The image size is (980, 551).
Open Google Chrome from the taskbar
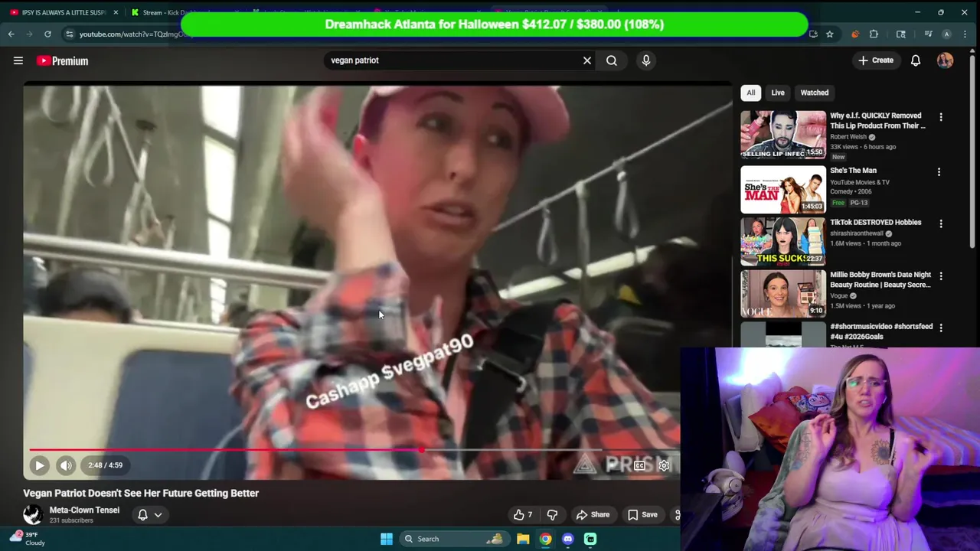click(545, 539)
